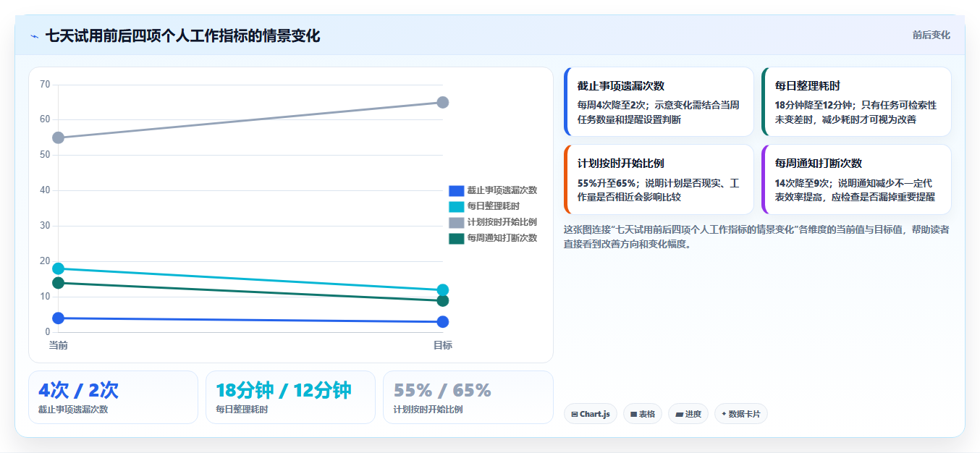
Task: Click 截止事项遗漏次数 label under 4次 / 2次
Action: point(73,410)
